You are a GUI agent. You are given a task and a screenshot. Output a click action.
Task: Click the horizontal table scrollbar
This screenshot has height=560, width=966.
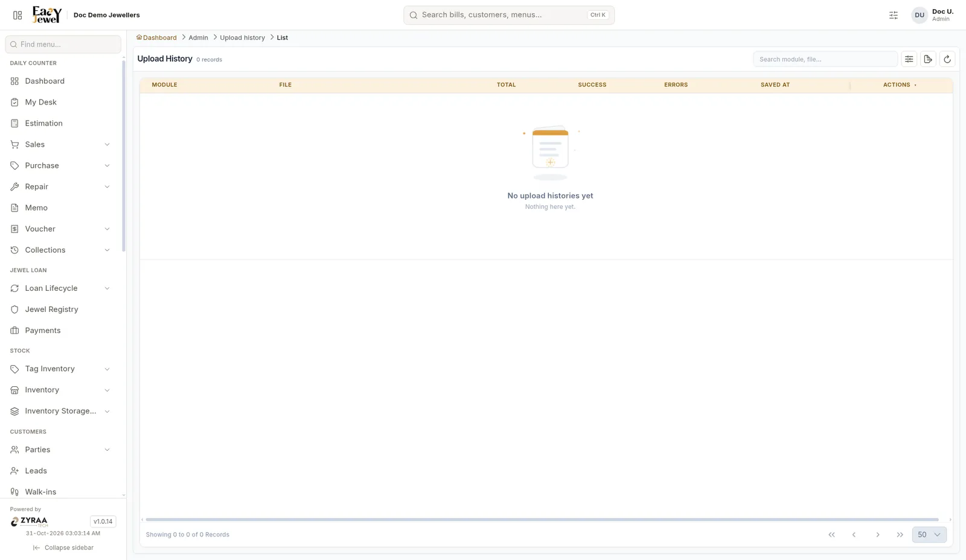click(x=542, y=520)
